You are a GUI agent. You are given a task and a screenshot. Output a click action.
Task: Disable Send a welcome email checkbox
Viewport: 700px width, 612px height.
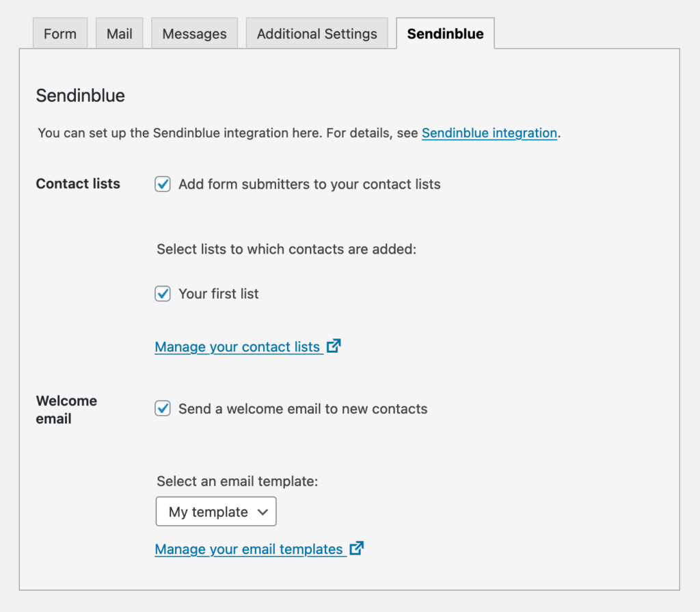click(163, 408)
